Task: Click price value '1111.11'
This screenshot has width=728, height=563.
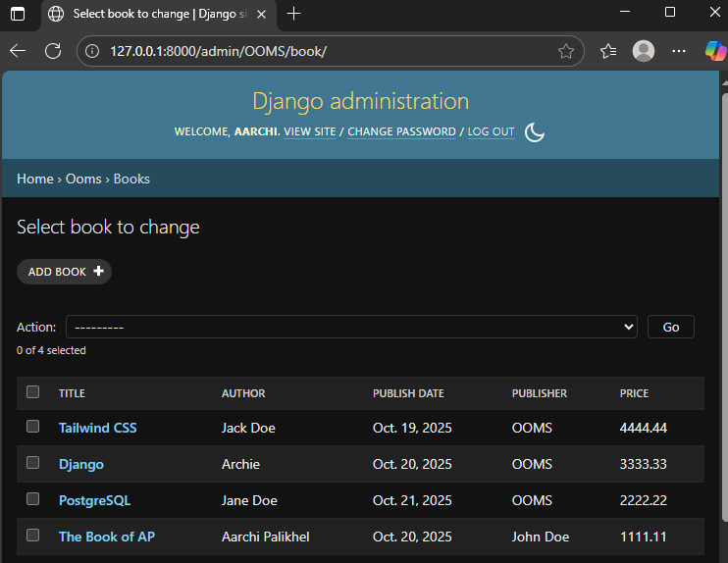Action: [644, 537]
